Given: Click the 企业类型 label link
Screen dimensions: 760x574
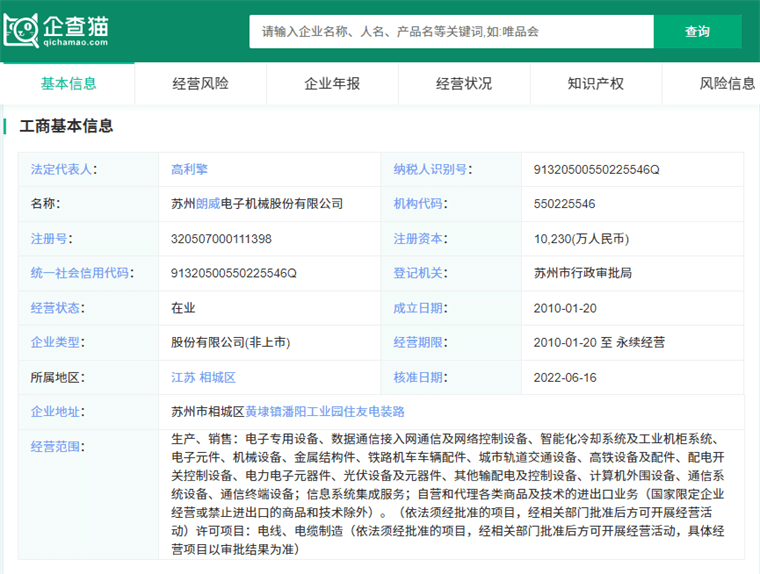Looking at the screenshot, I should [55, 342].
